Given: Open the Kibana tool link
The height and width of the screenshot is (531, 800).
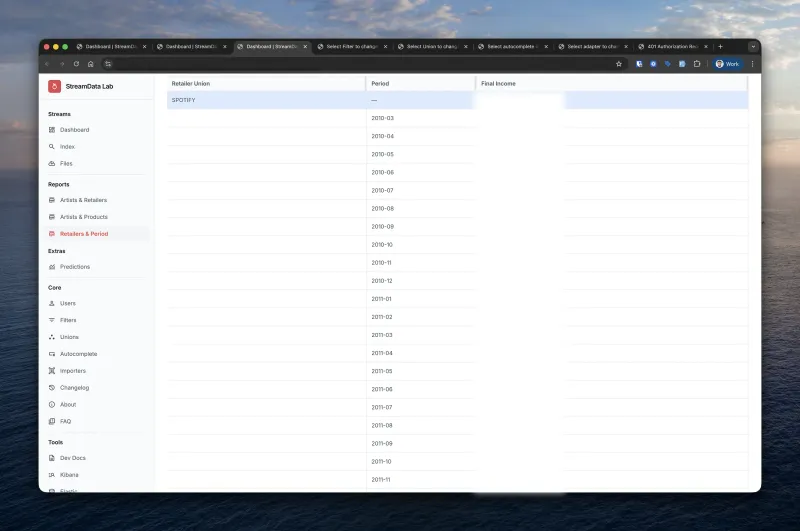Looking at the screenshot, I should click(69, 475).
